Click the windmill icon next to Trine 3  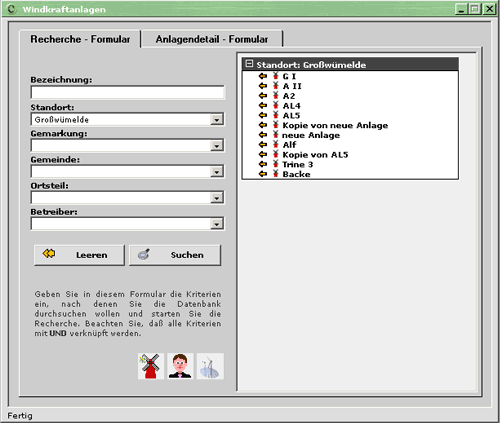point(276,164)
